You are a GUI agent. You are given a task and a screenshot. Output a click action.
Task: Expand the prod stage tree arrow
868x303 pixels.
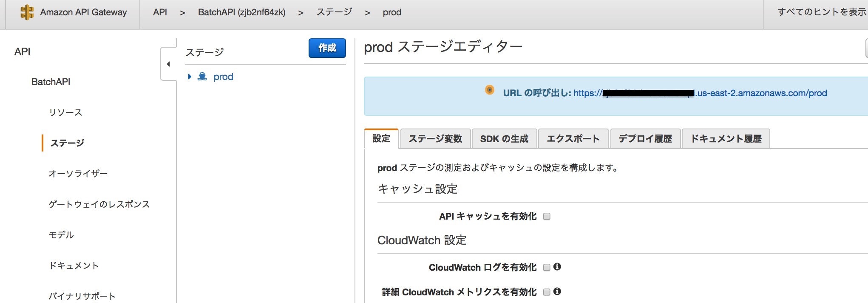point(190,77)
